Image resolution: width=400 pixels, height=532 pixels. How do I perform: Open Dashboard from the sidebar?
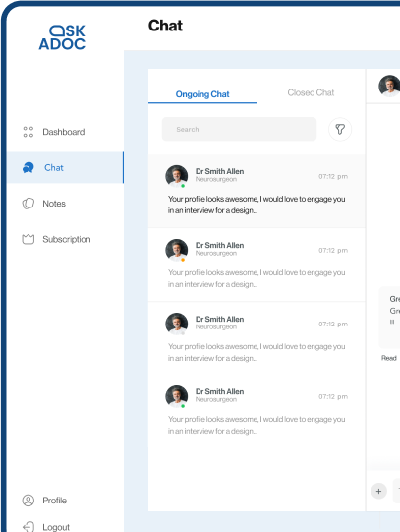[x=64, y=132]
